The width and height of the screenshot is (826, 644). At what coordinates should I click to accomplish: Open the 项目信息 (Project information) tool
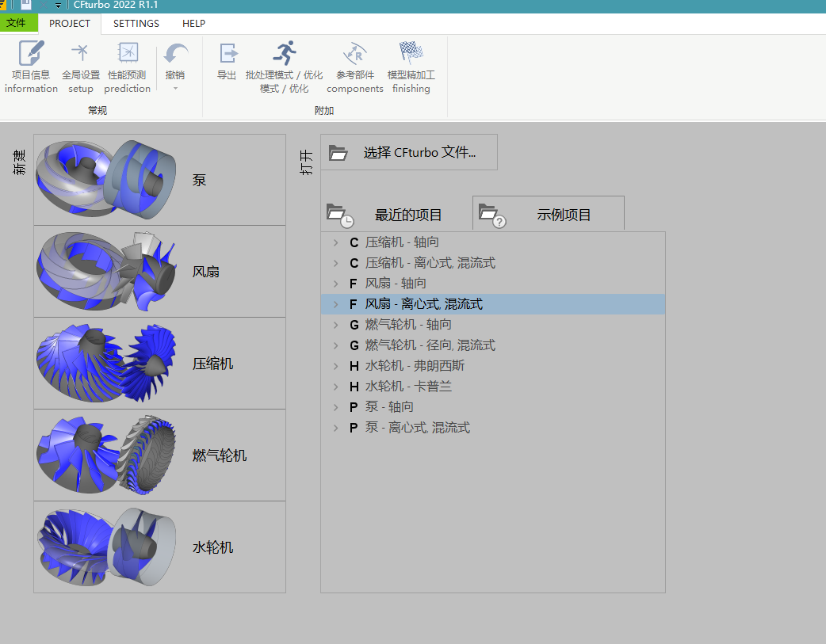[31, 54]
